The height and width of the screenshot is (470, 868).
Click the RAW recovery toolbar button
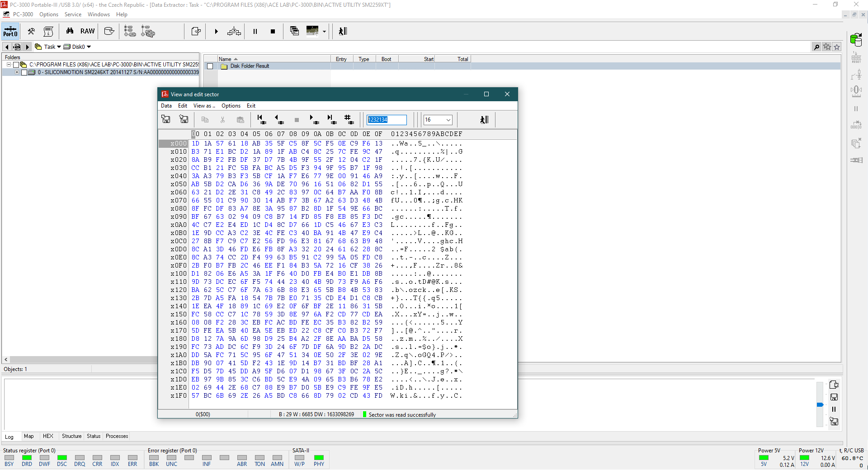pos(87,31)
